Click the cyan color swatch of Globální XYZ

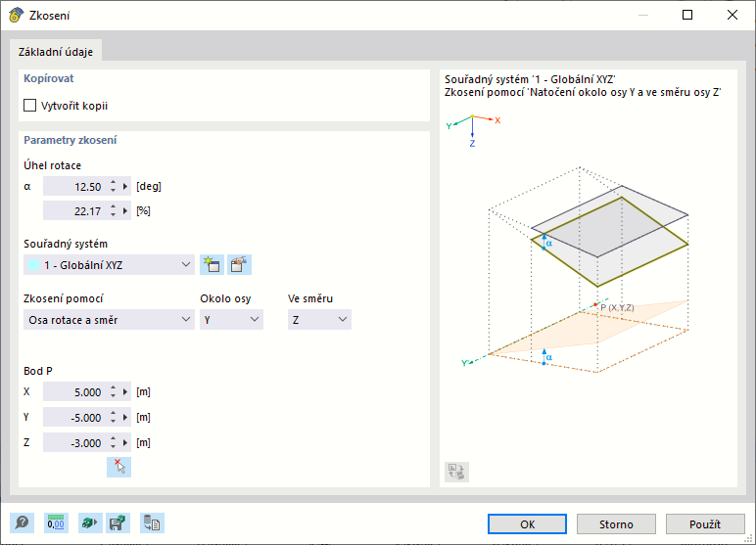tap(33, 265)
